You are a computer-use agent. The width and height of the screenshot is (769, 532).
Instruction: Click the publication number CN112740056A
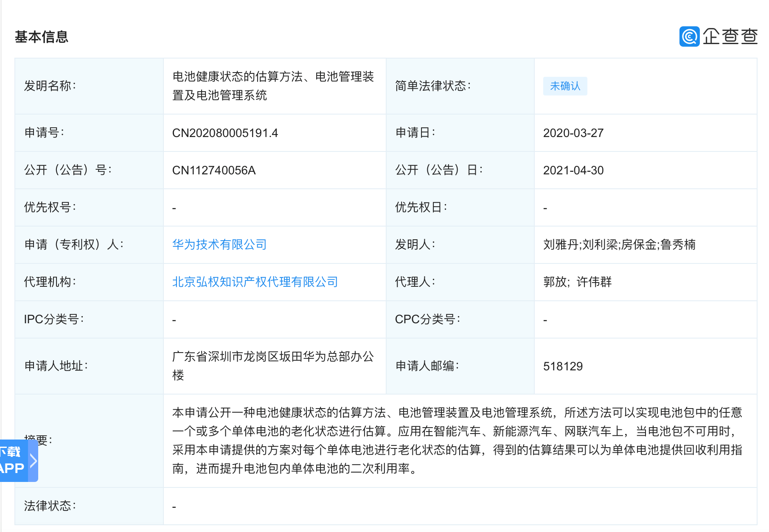tap(216, 170)
